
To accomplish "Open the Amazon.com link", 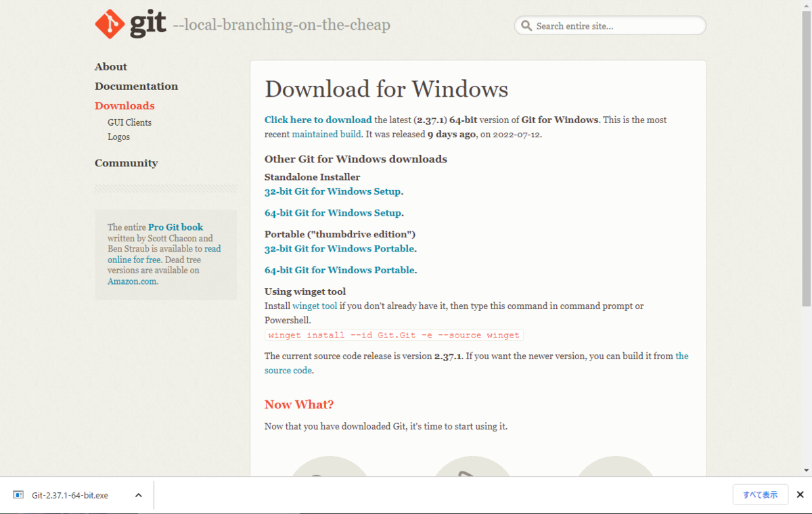I will tap(132, 281).
